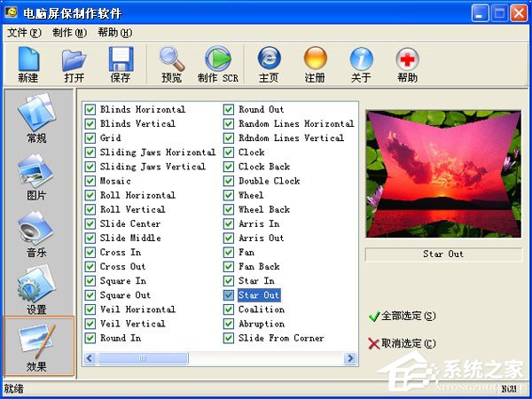Image resolution: width=532 pixels, height=399 pixels.
Task: Click 全部选定 select all button
Action: pos(402,316)
